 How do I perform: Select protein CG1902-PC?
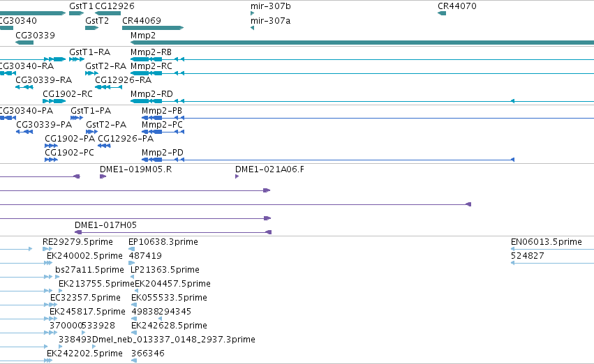51,160
